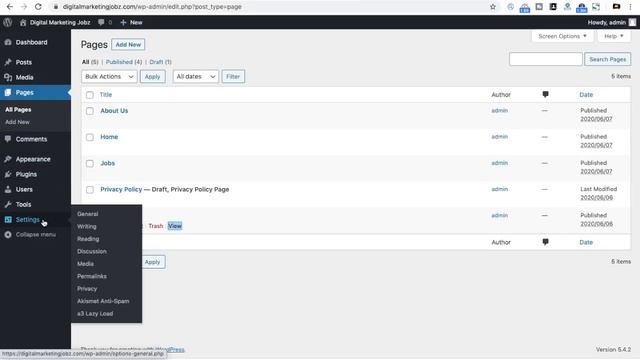The image size is (640, 360).
Task: Click the Search Pages button
Action: click(x=607, y=59)
